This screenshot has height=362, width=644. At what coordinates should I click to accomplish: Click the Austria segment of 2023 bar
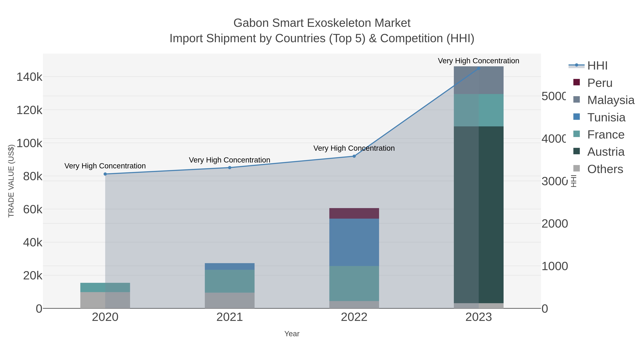coord(479,215)
